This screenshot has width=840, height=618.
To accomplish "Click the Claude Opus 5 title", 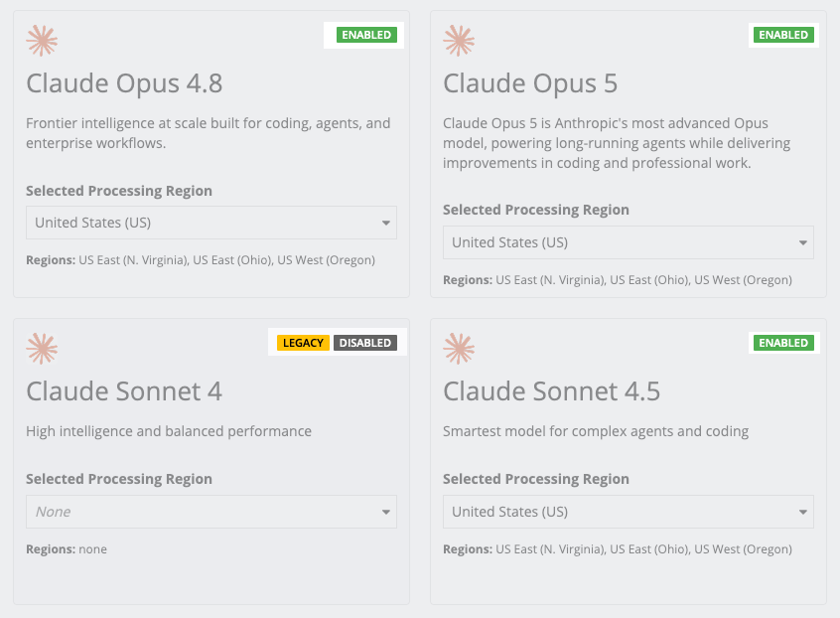I will pos(530,83).
